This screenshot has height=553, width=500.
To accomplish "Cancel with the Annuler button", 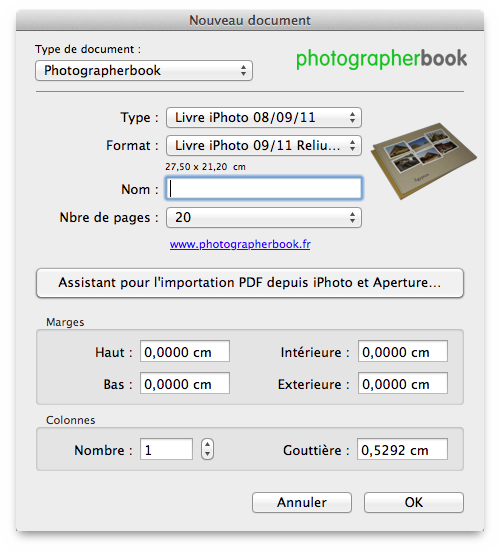I will pyautogui.click(x=302, y=503).
